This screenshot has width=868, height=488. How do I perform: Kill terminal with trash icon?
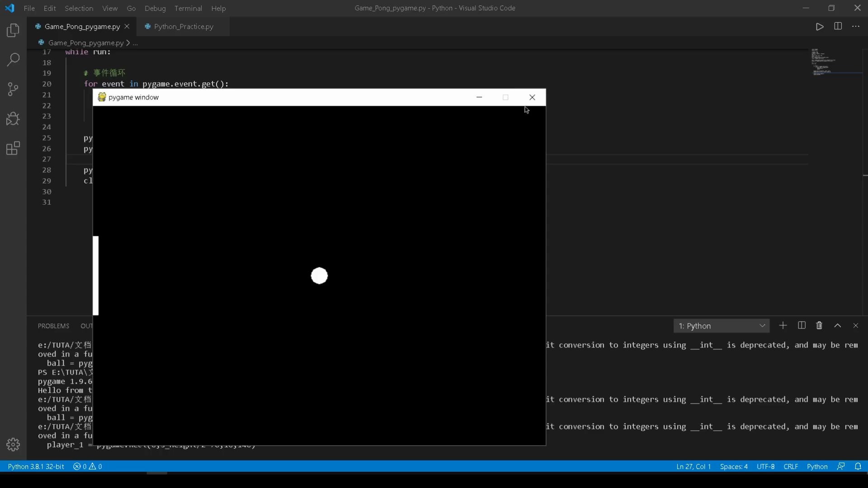tap(819, 326)
